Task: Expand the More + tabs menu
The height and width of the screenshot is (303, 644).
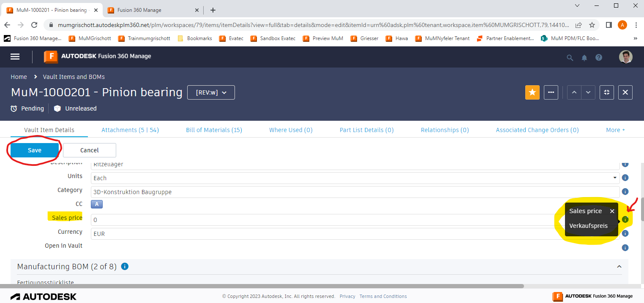Action: tap(615, 130)
